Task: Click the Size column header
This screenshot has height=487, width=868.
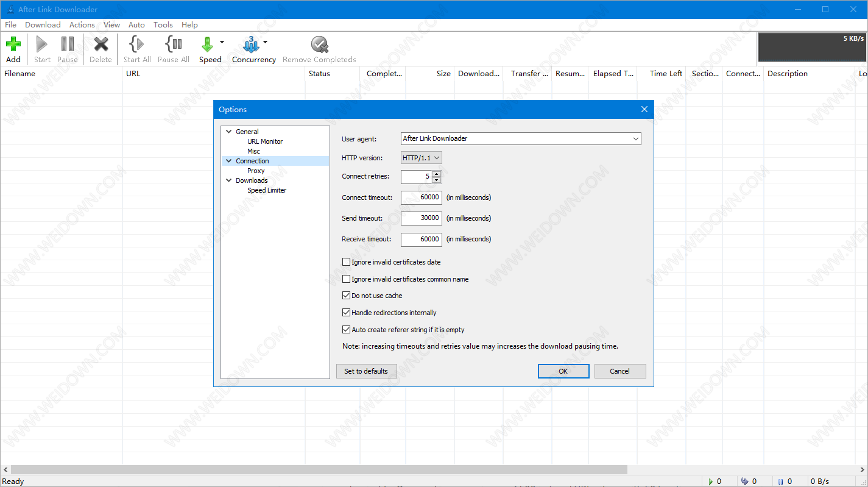Action: (x=430, y=74)
